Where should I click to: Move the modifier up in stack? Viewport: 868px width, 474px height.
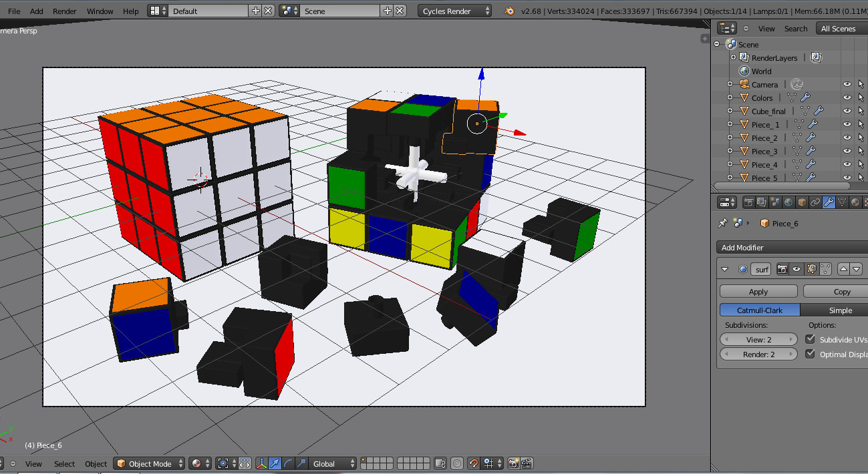click(844, 269)
